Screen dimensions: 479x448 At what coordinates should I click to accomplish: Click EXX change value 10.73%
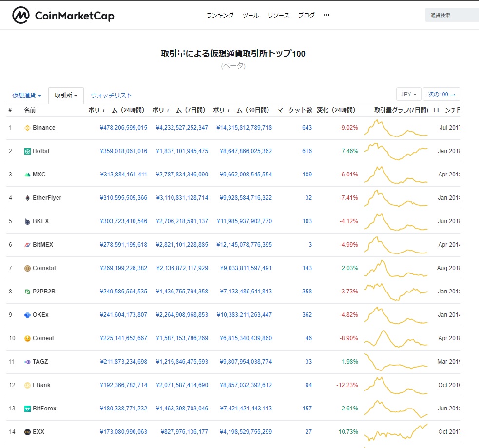(348, 432)
